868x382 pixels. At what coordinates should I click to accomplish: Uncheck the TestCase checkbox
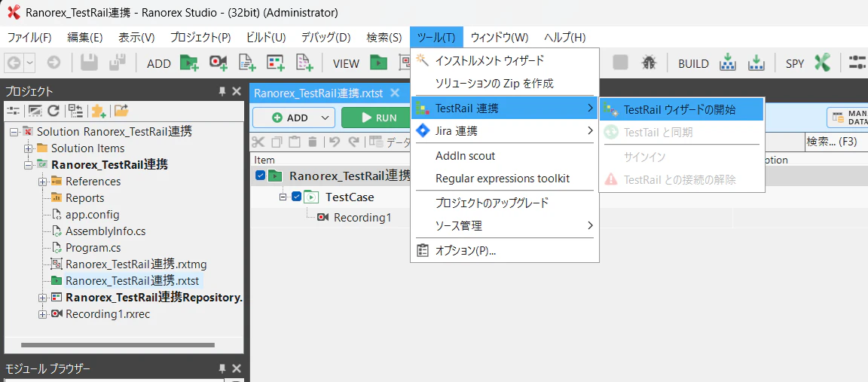pyautogui.click(x=296, y=197)
